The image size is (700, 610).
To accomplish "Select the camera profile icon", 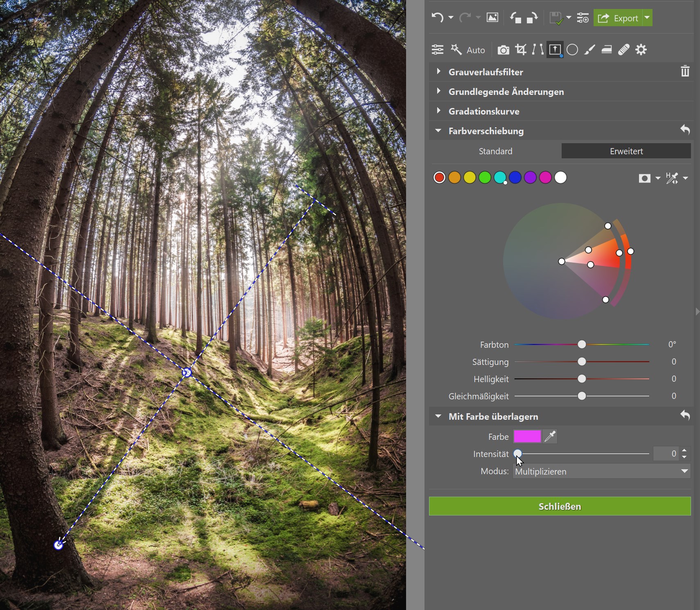I will tap(503, 50).
